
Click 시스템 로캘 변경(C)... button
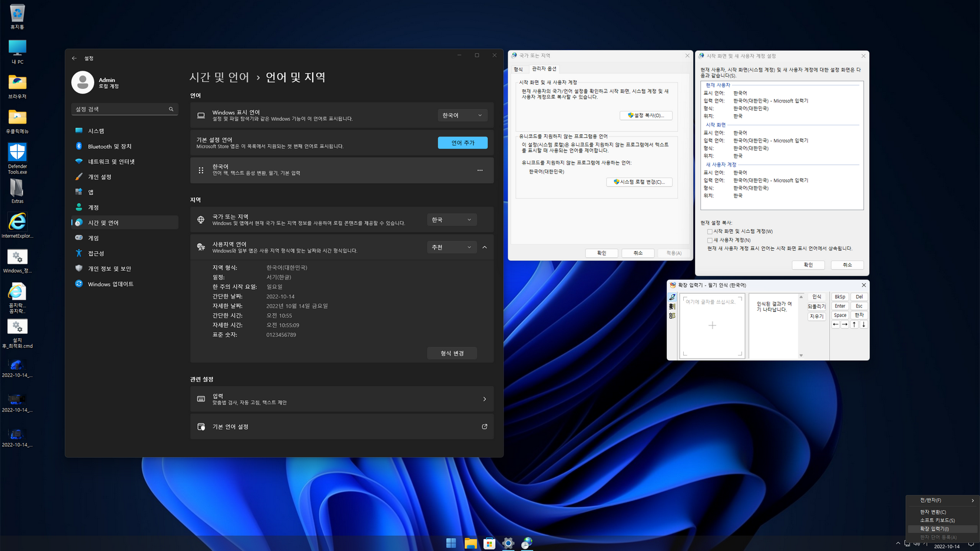point(639,182)
